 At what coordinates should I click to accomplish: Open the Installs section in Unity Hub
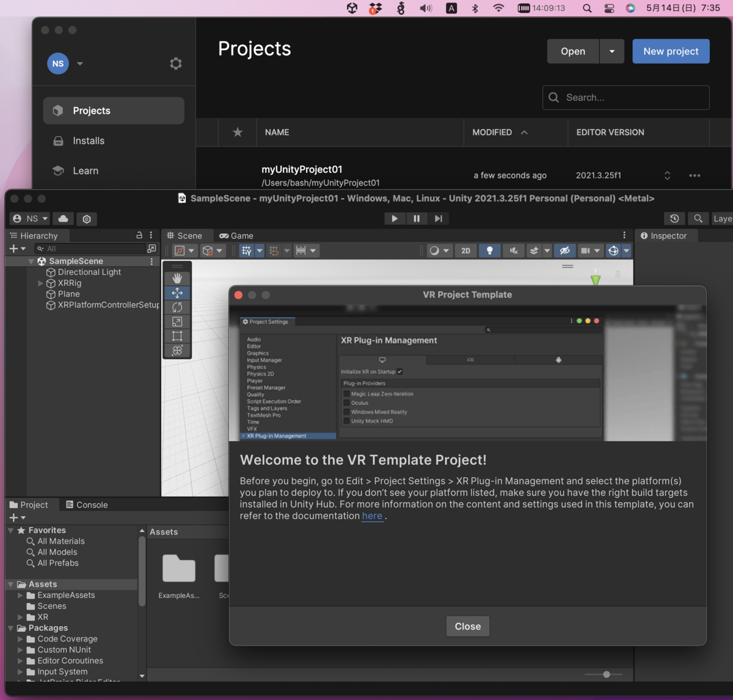coord(114,140)
